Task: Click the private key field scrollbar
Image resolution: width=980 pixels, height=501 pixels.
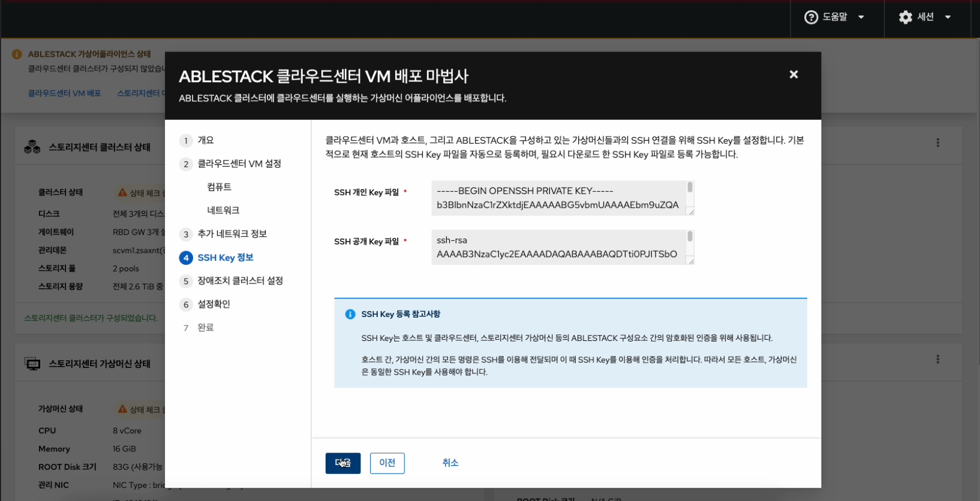Action: tap(690, 188)
